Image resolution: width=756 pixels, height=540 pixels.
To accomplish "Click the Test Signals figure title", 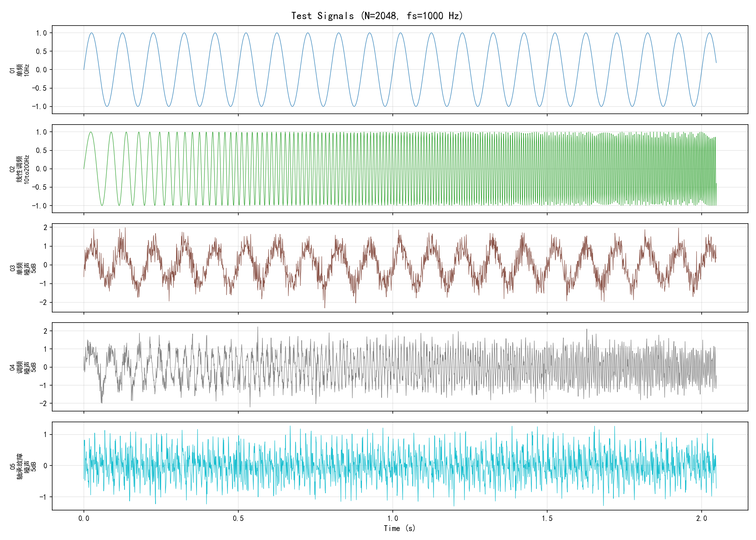I will click(x=377, y=15).
